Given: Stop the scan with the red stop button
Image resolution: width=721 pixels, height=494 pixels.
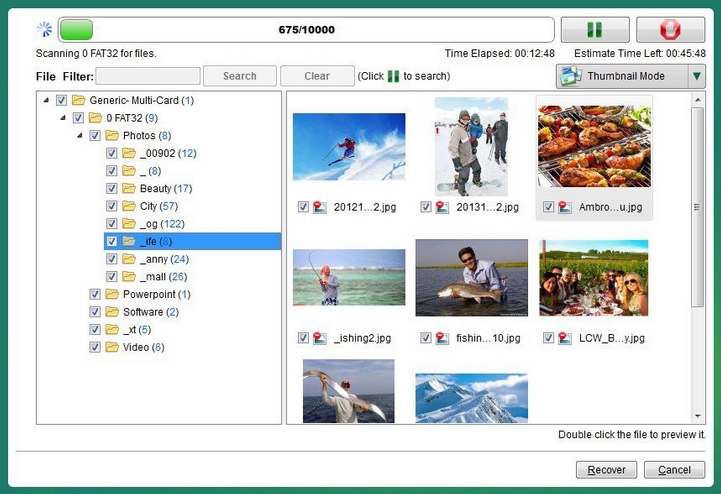Looking at the screenshot, I should (670, 30).
